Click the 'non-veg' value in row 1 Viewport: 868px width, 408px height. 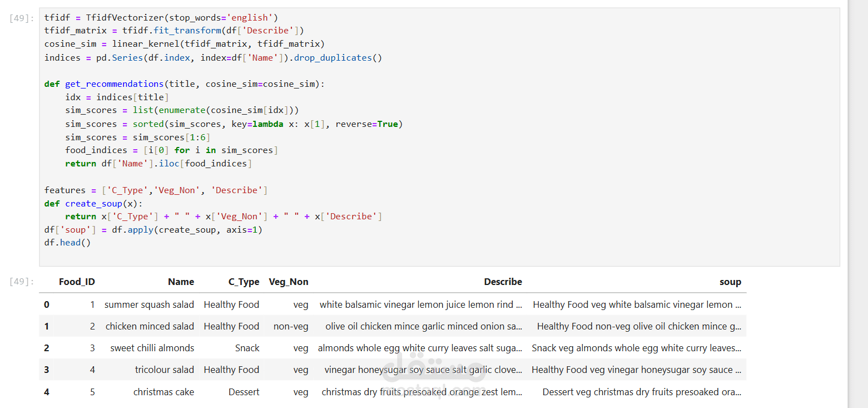[290, 326]
